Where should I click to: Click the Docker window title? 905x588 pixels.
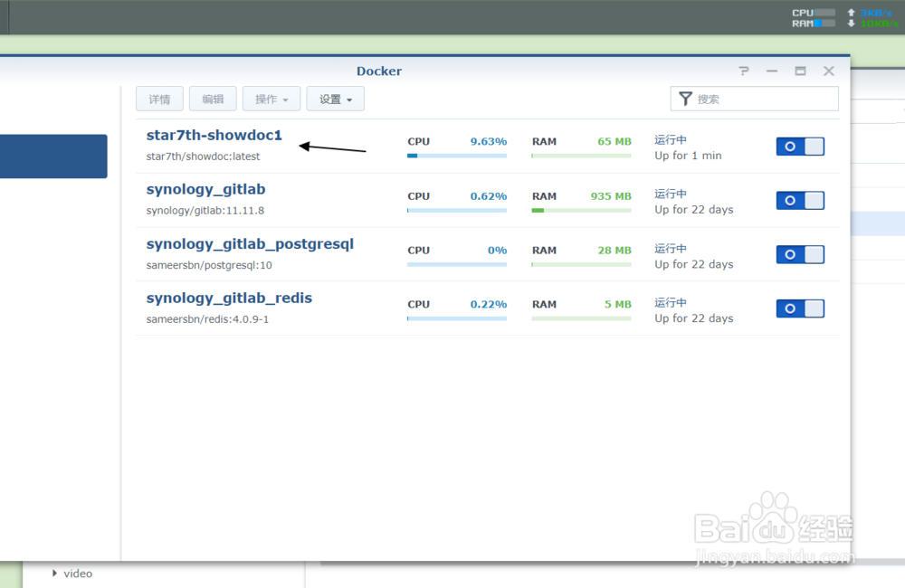point(378,71)
